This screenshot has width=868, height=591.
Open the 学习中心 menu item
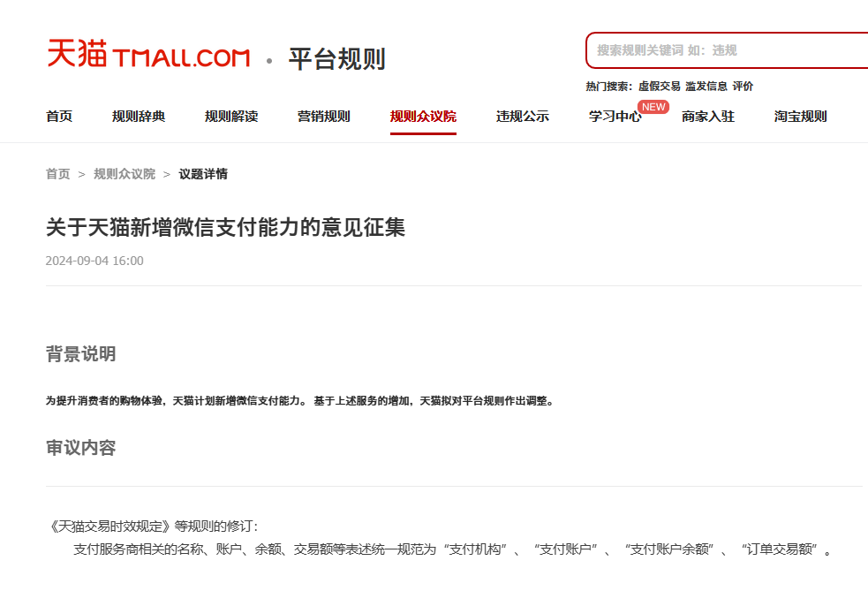[x=615, y=117]
